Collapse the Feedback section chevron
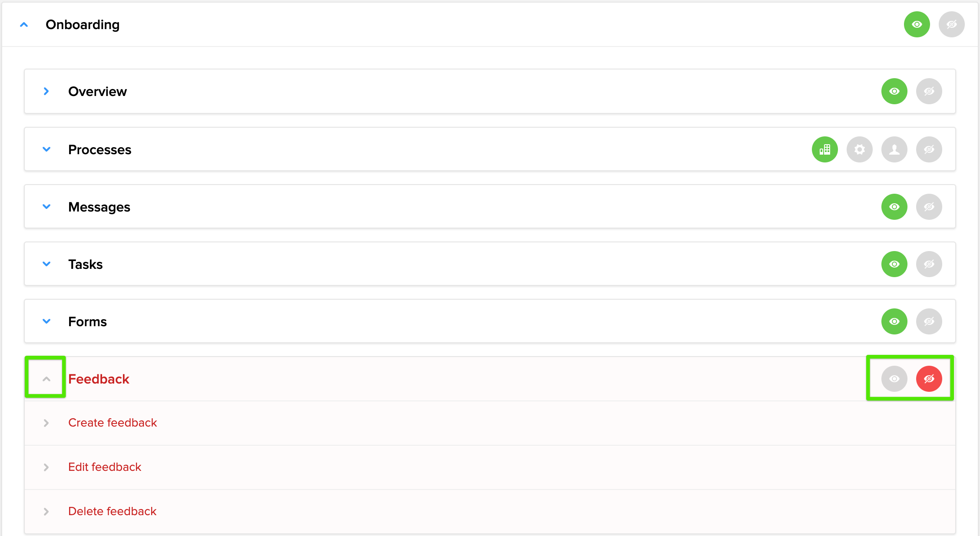 tap(46, 379)
